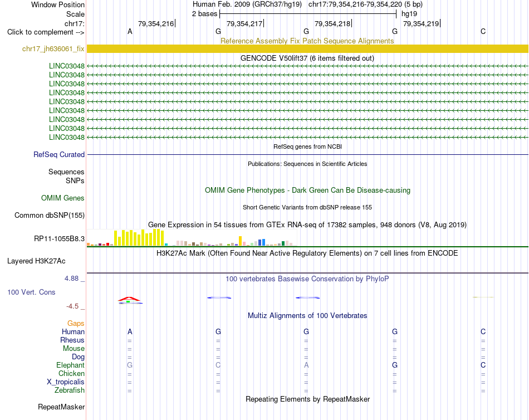Open the OMIM Genes track label
The width and height of the screenshot is (529, 420).
point(62,198)
